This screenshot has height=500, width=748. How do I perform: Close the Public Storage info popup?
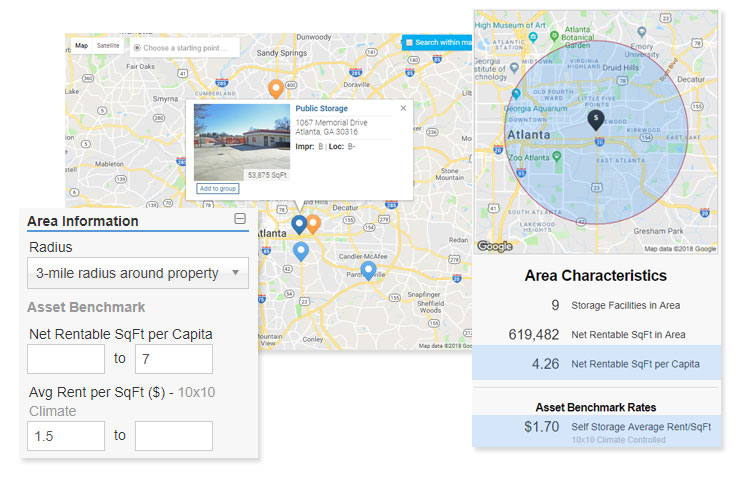coord(404,108)
